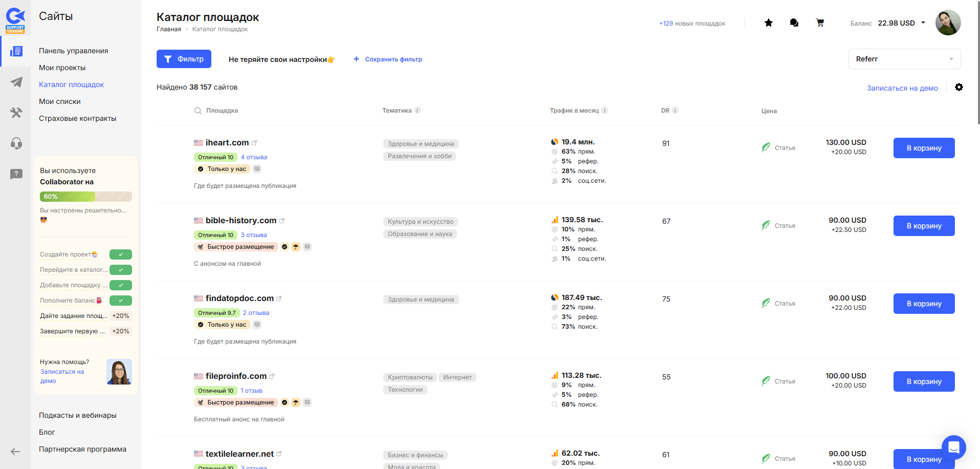Screen dimensions: 980x469
Task: Open iheart.com external link icon
Action: pyautogui.click(x=254, y=143)
